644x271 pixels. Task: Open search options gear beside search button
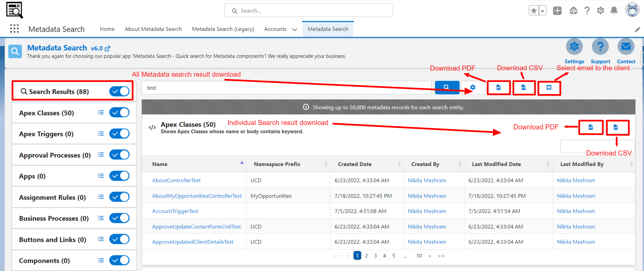point(473,88)
